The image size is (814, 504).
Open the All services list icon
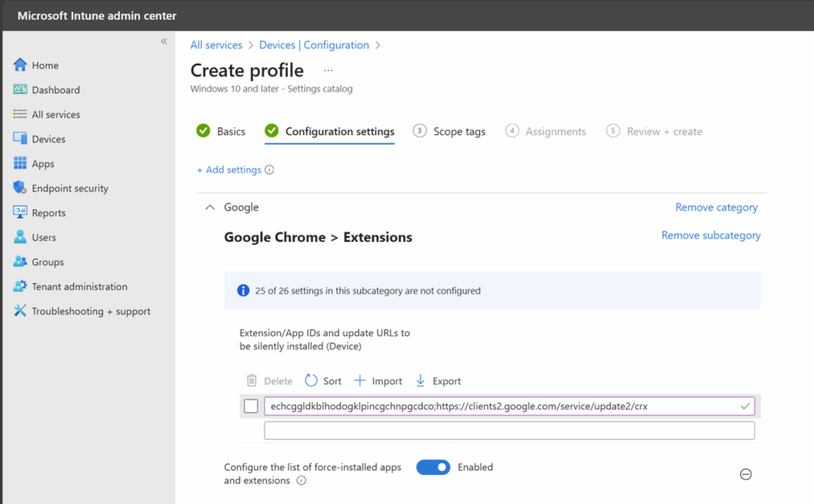20,114
